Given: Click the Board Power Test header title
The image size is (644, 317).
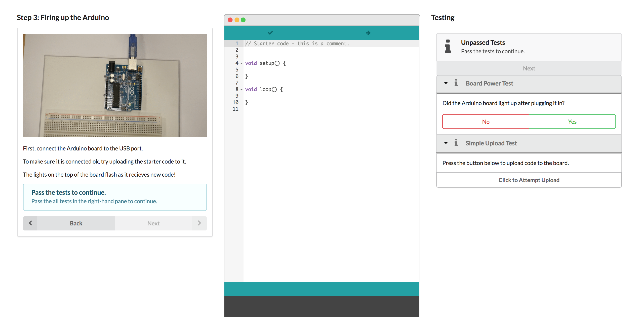Looking at the screenshot, I should [x=489, y=83].
